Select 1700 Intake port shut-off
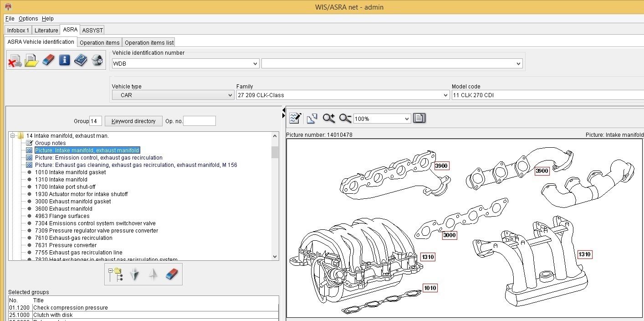 65,187
